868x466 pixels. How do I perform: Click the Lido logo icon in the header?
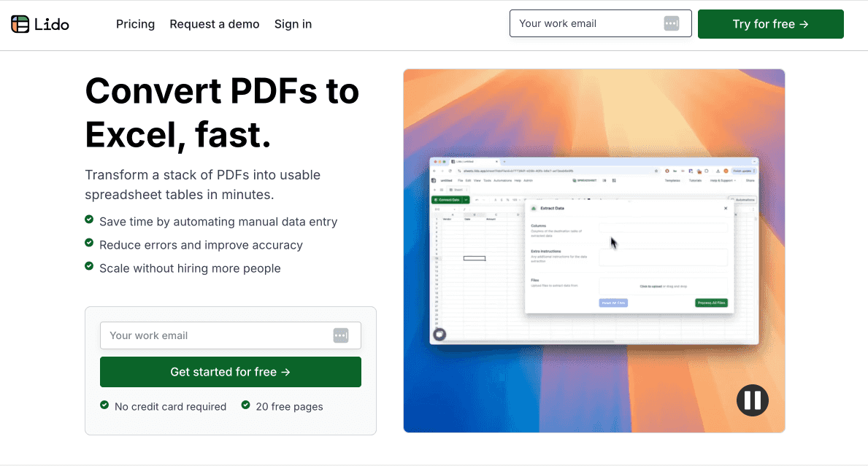click(20, 23)
